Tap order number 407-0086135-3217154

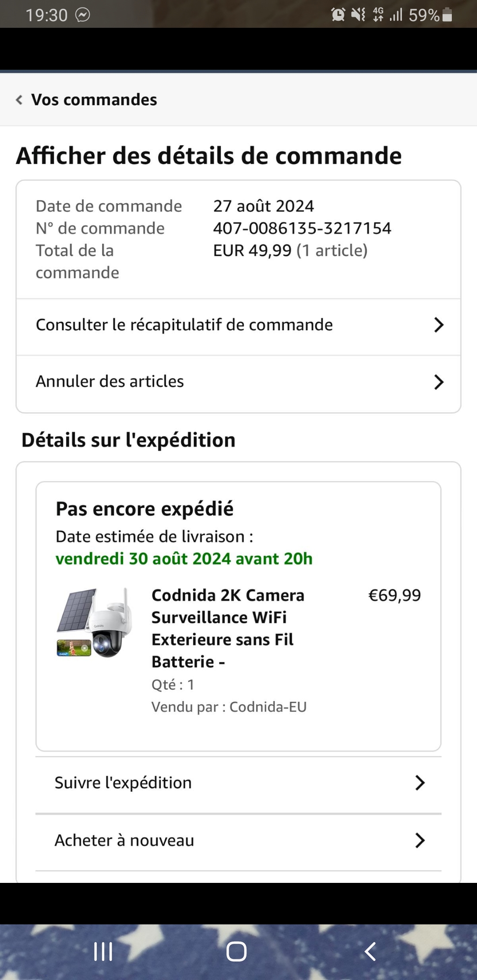[x=302, y=228]
